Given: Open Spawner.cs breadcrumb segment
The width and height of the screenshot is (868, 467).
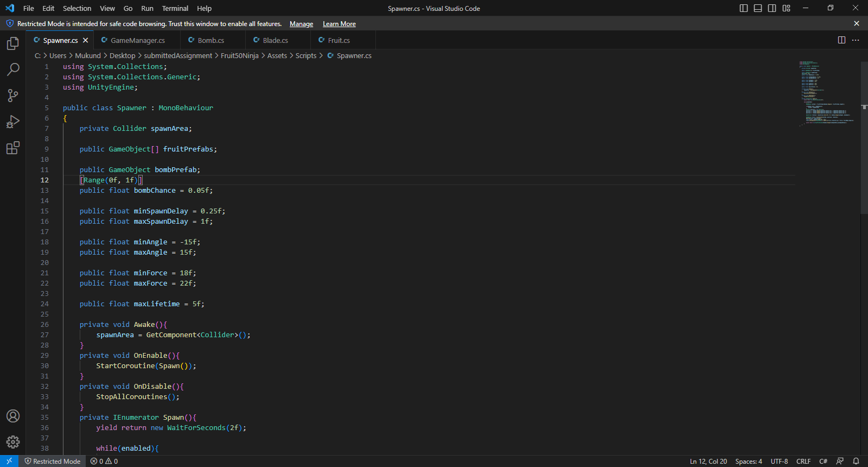Looking at the screenshot, I should tap(349, 56).
